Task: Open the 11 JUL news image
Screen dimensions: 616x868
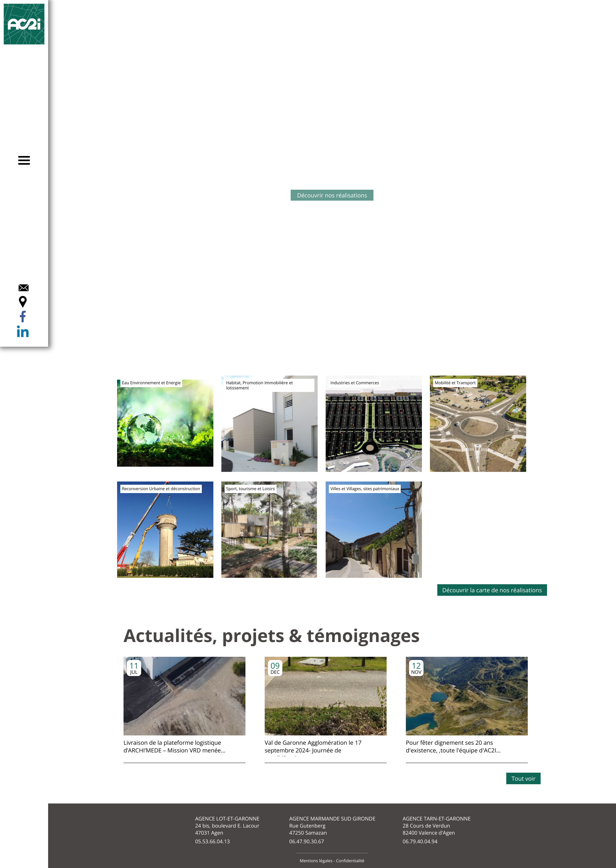Action: click(x=184, y=696)
